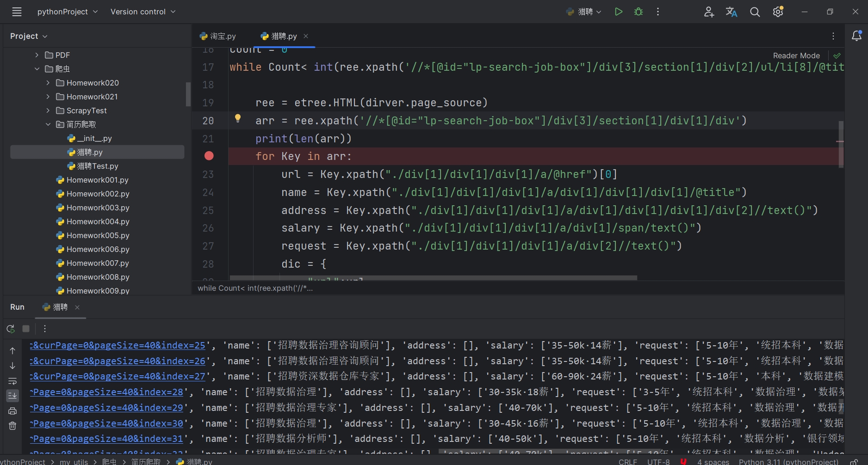Open Homework005.py in the project tree
The width and height of the screenshot is (868, 465).
tap(93, 235)
